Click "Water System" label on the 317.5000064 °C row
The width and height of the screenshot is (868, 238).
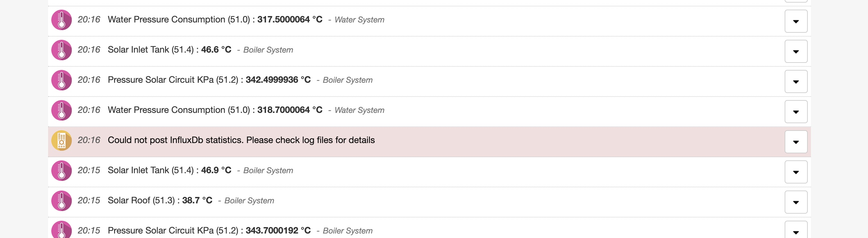click(x=359, y=20)
